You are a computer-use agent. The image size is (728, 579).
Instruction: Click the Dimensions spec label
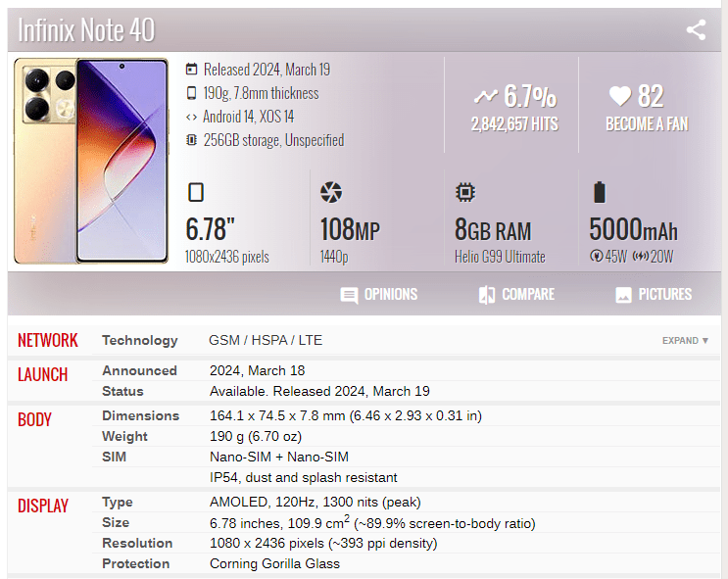141,415
